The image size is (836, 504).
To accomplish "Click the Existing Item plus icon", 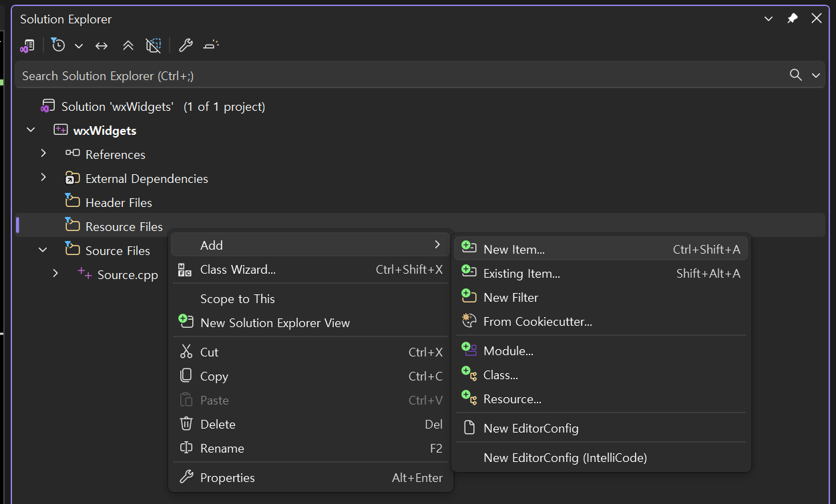I will pyautogui.click(x=469, y=272).
